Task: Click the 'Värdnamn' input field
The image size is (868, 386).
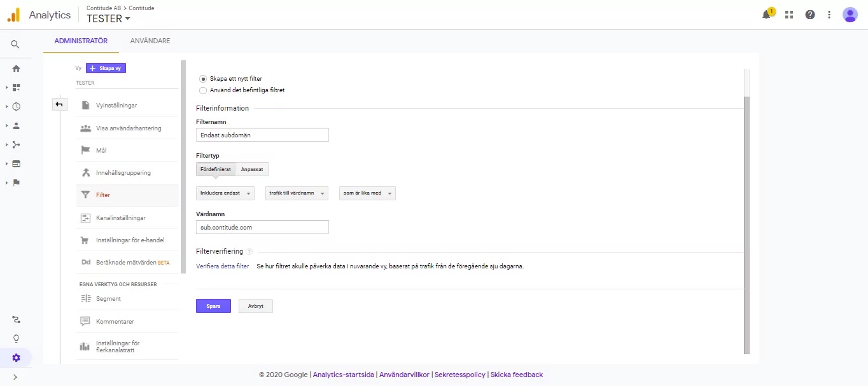Action: (x=262, y=227)
